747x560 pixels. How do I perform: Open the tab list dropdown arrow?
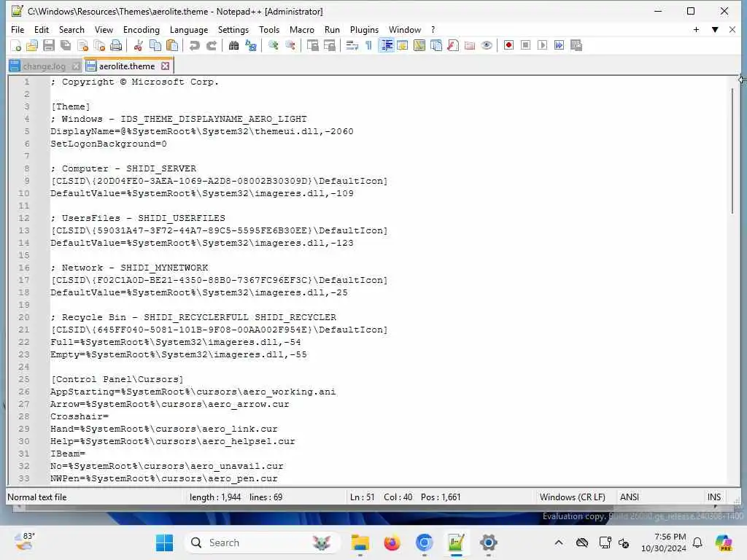[x=715, y=29]
